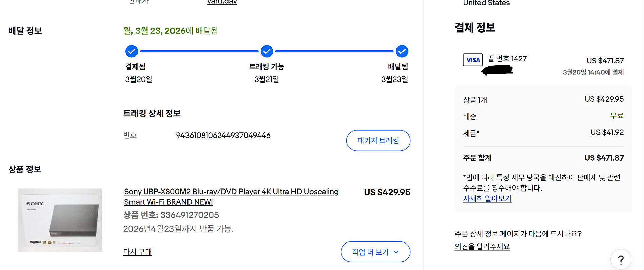Screen dimensions: 644x270
Task: Click the 결제됨 checkmark step icon
Action: 131,51
